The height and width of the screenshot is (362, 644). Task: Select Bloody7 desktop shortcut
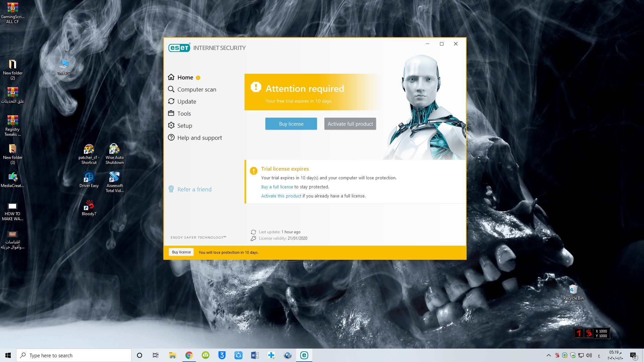point(89,208)
